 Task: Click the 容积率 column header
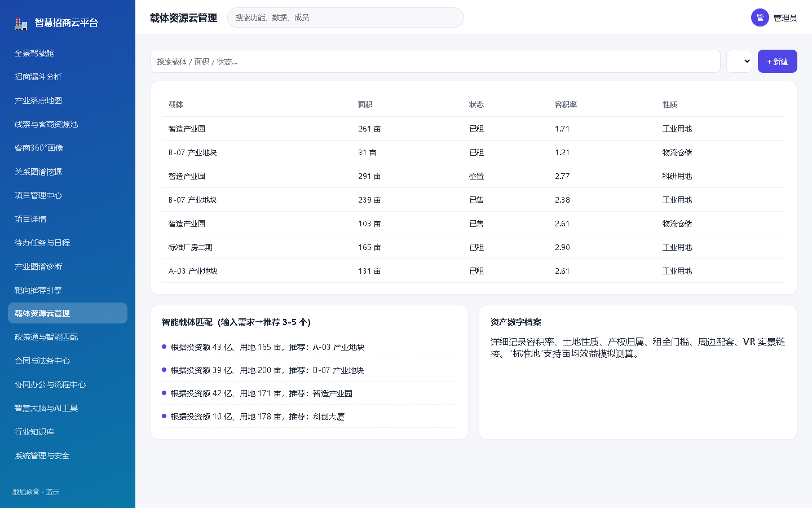click(x=566, y=104)
